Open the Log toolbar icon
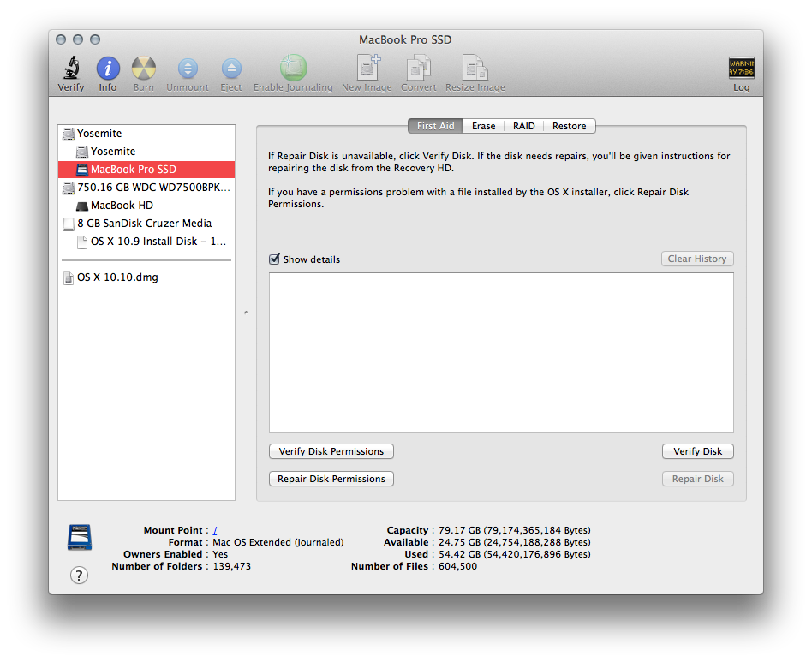 pos(741,68)
